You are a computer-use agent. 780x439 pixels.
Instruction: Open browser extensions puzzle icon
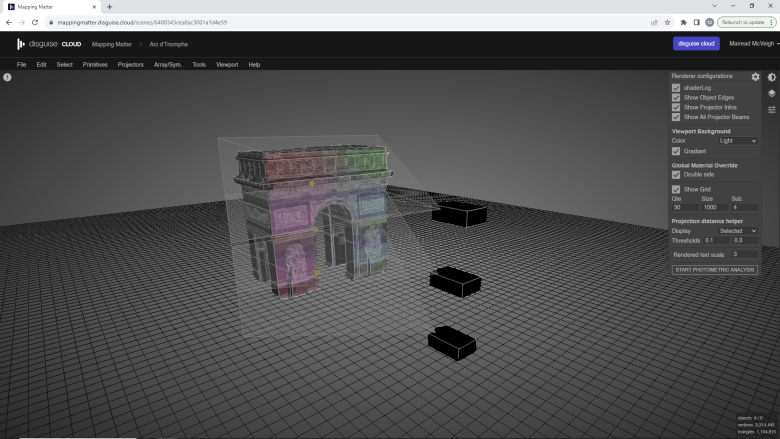(683, 22)
